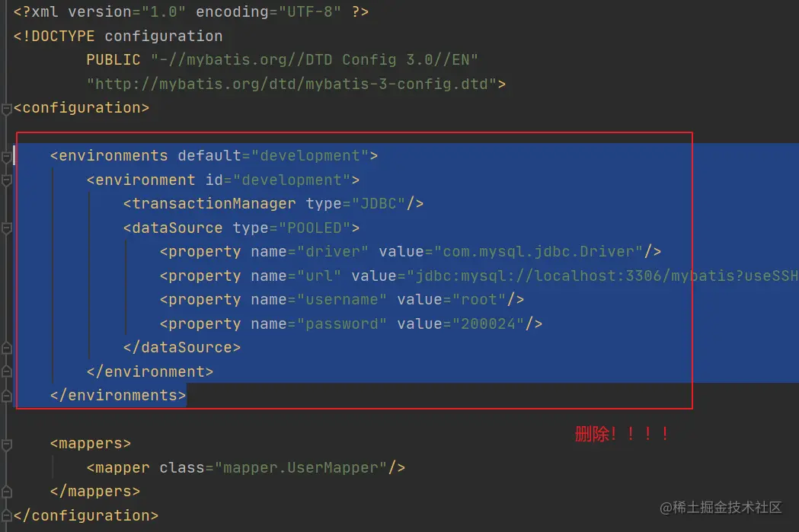Click the closing </dataSource> tag
Image resolution: width=799 pixels, height=532 pixels.
point(182,348)
